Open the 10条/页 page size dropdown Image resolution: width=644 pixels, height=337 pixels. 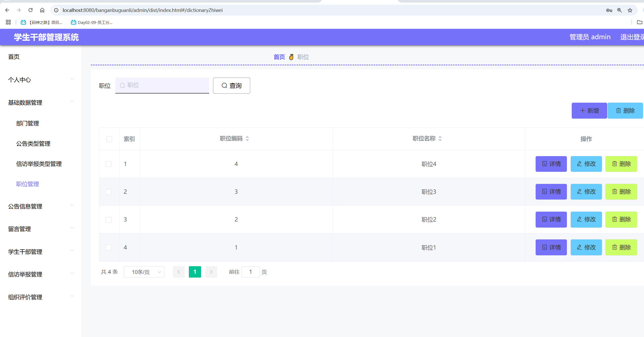pos(144,272)
